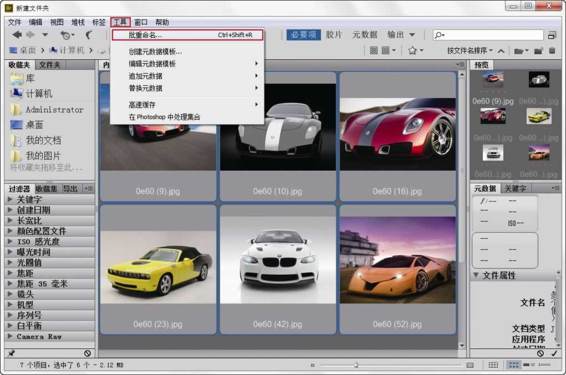Image resolution: width=566 pixels, height=375 pixels.
Task: Click the boomerang return-to-Photoshop icon
Action: [89, 35]
